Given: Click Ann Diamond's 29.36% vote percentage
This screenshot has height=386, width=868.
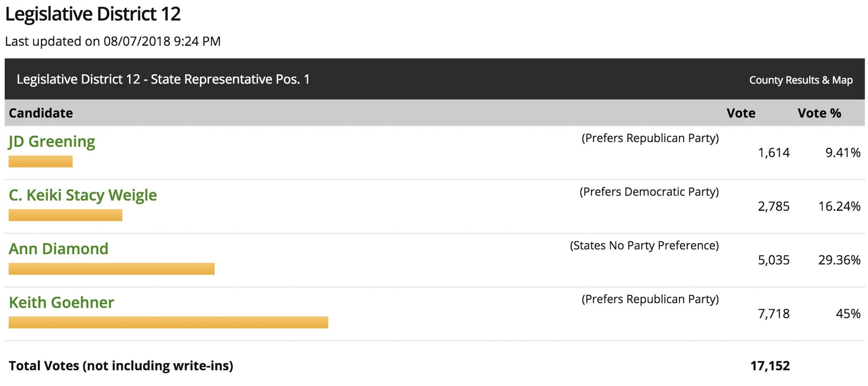Looking at the screenshot, I should point(839,260).
